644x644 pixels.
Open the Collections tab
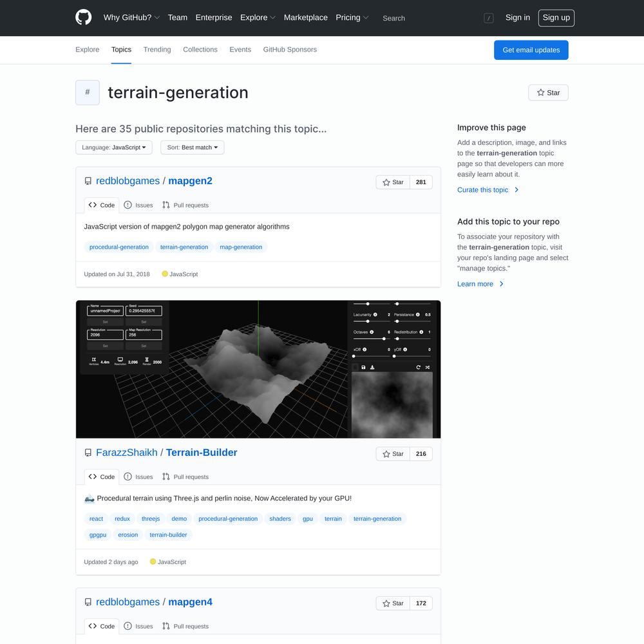click(x=200, y=50)
